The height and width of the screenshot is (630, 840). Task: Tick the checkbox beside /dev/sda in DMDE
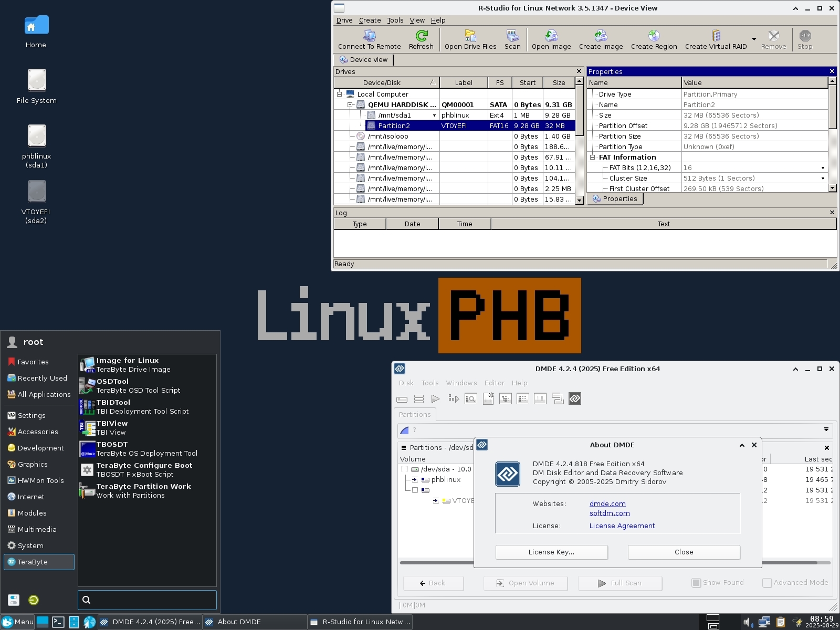coord(404,469)
